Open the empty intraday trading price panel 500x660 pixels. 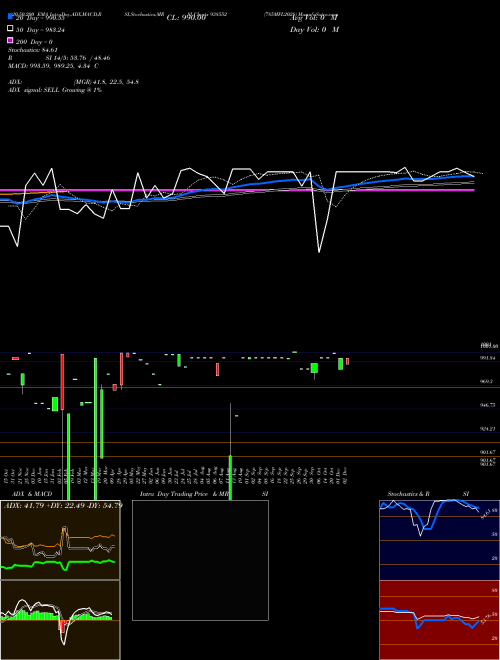200,560
